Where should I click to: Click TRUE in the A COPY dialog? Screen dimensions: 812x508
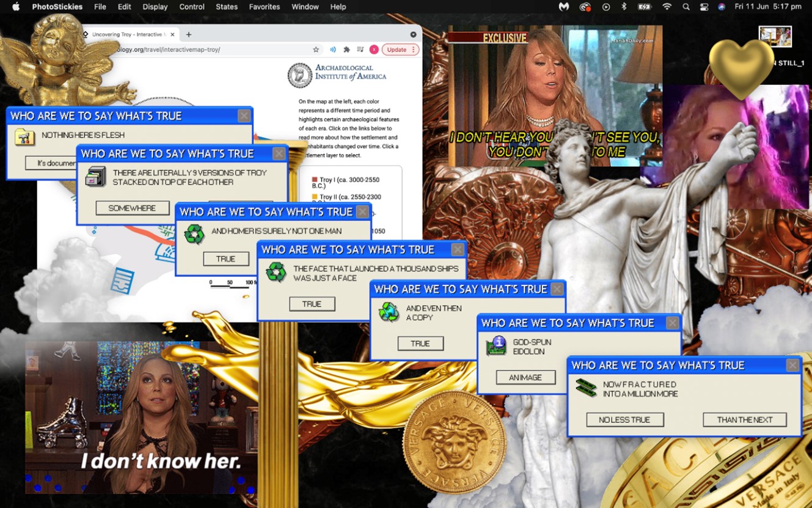pyautogui.click(x=420, y=344)
